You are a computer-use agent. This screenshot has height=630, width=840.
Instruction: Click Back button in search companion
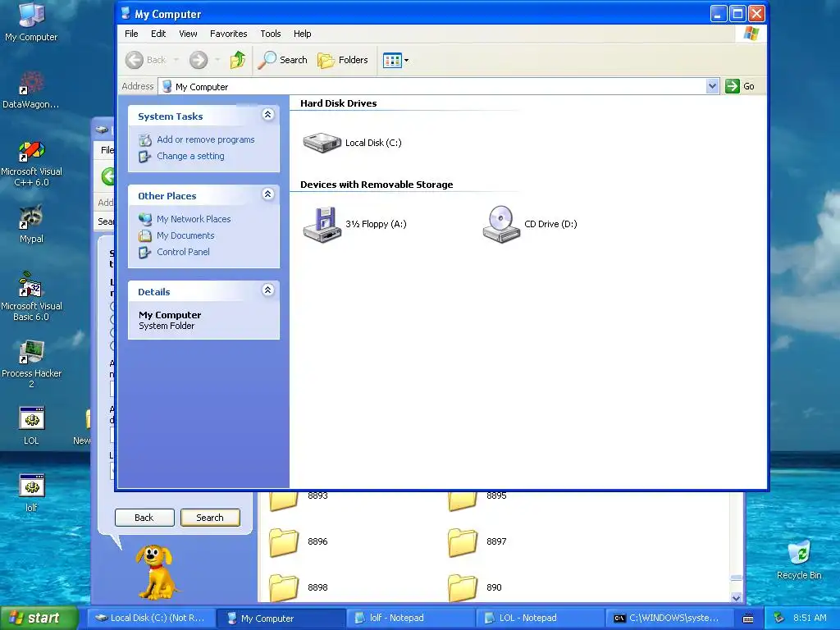coord(144,518)
